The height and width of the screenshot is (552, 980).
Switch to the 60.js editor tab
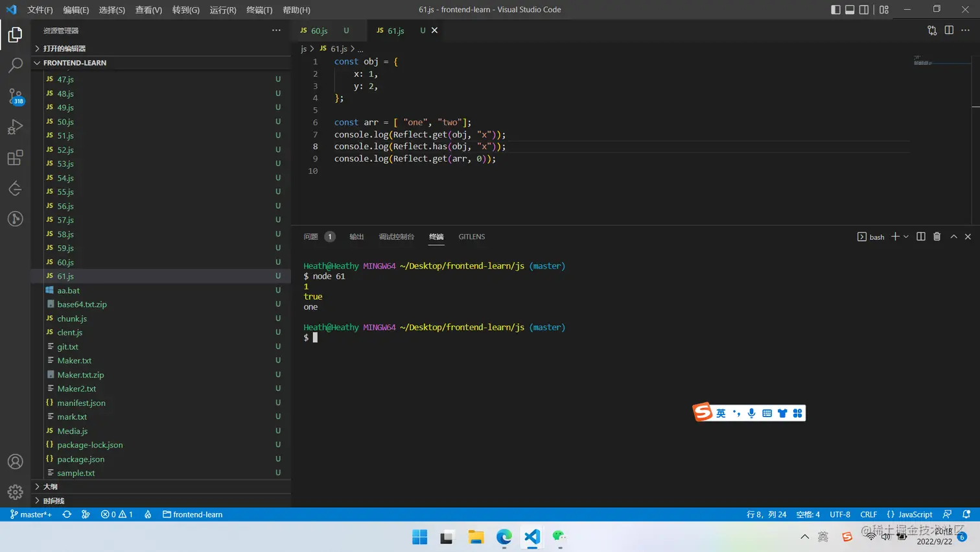pyautogui.click(x=319, y=30)
